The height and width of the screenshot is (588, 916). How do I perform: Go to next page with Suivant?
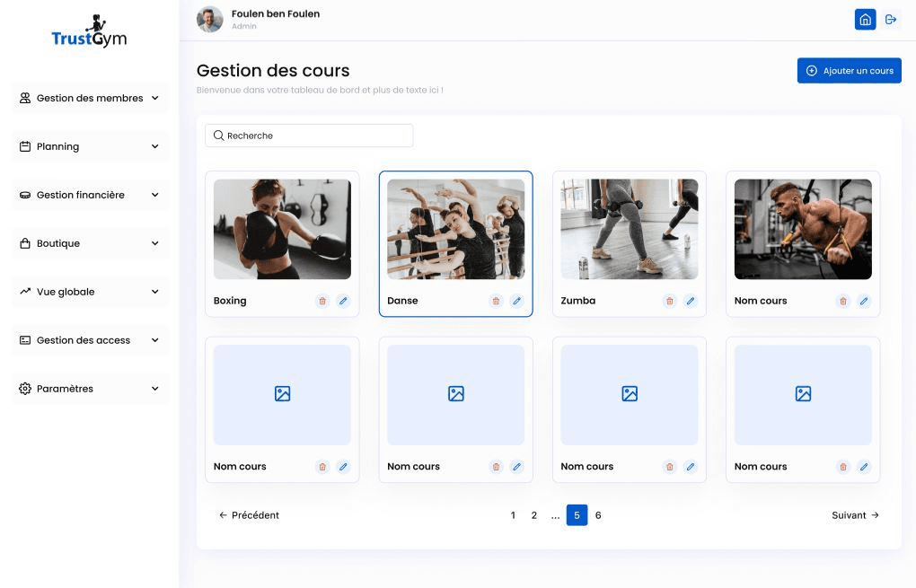(x=855, y=515)
